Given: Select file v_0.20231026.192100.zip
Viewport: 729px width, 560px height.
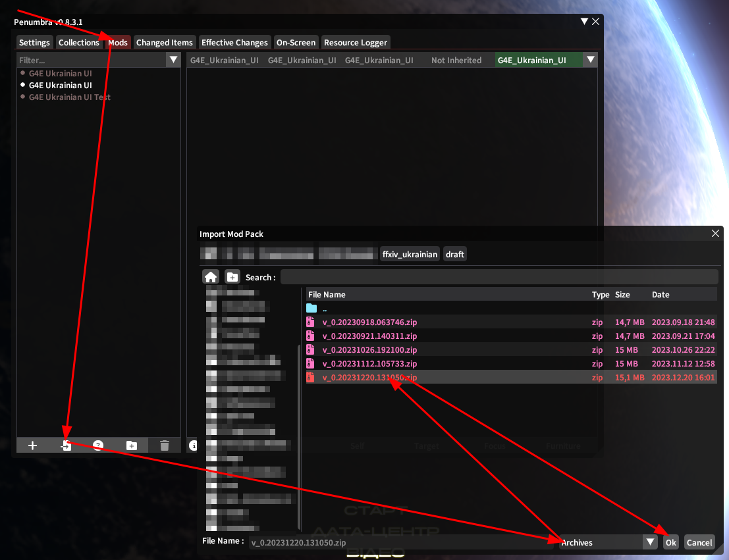Looking at the screenshot, I should click(511, 349).
